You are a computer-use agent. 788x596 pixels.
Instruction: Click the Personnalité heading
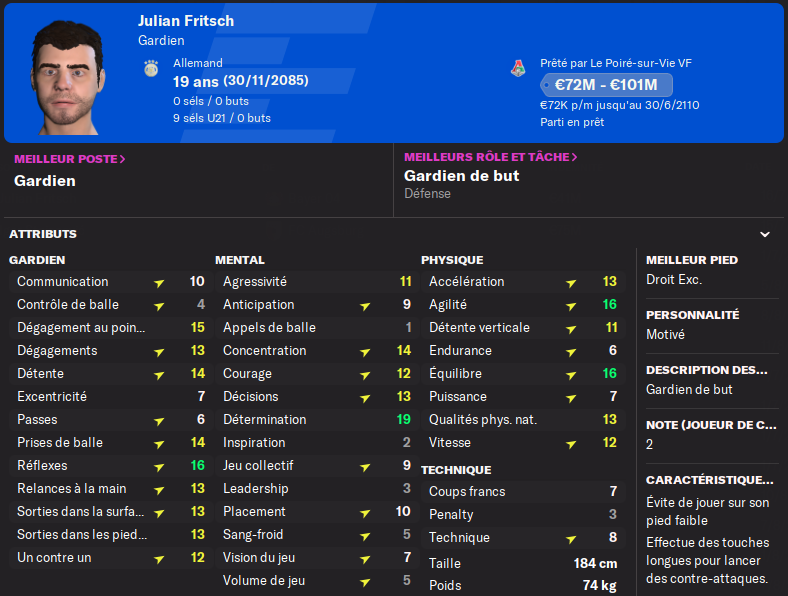pos(693,315)
